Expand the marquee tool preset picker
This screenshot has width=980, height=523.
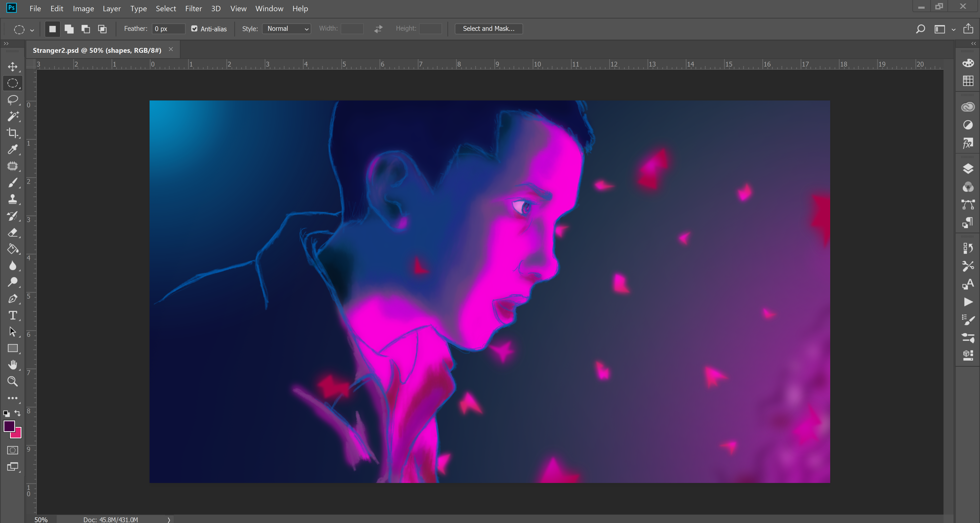coord(32,30)
